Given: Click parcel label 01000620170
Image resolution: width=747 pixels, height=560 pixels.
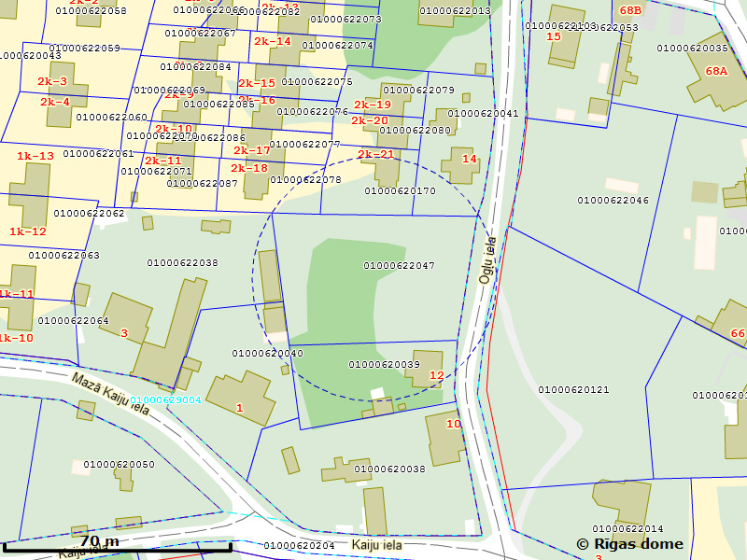Looking at the screenshot, I should [400, 191].
